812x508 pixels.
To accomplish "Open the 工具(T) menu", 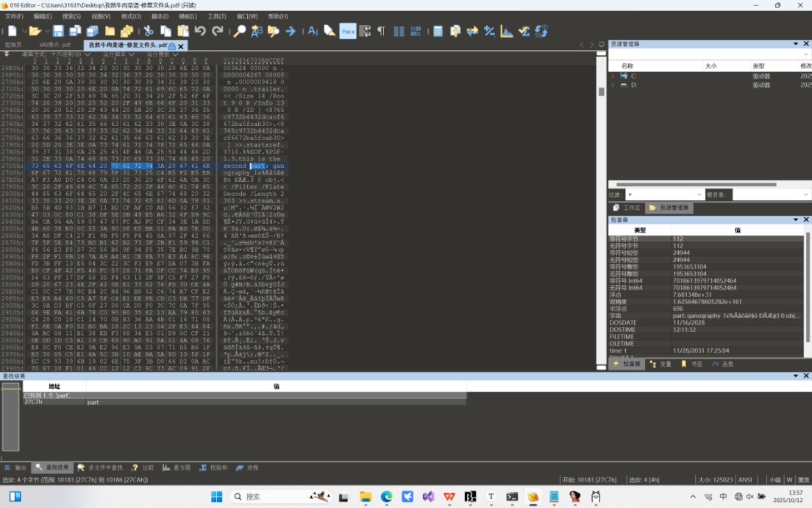I will click(216, 16).
